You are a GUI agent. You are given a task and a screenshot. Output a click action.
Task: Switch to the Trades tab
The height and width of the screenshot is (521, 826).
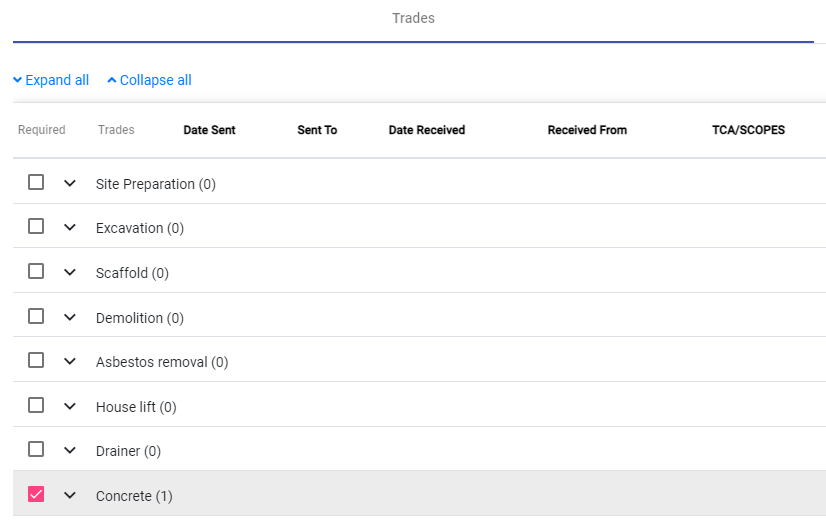[x=413, y=18]
